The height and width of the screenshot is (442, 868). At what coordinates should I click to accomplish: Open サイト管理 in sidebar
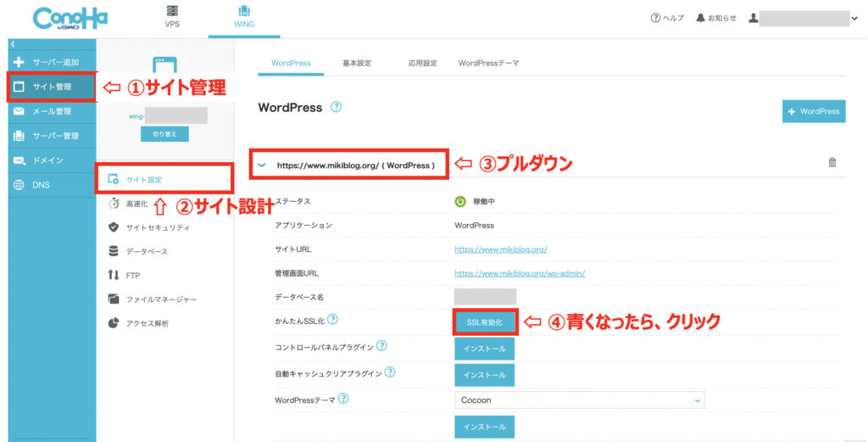[x=52, y=87]
